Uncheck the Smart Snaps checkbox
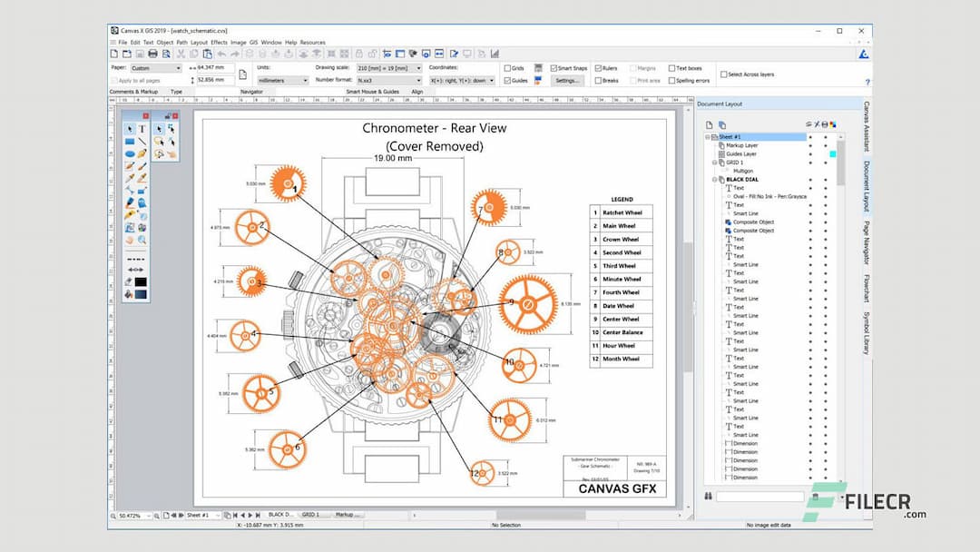Screen dimensions: 980x552 pos(554,68)
